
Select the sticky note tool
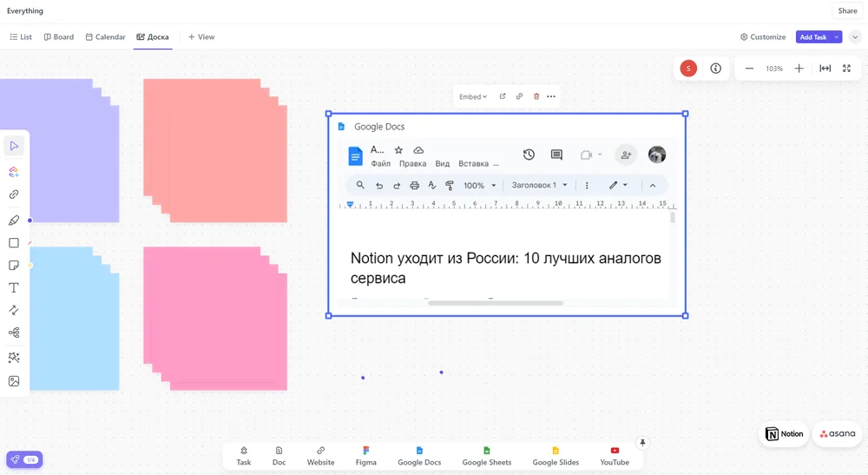pos(14,266)
